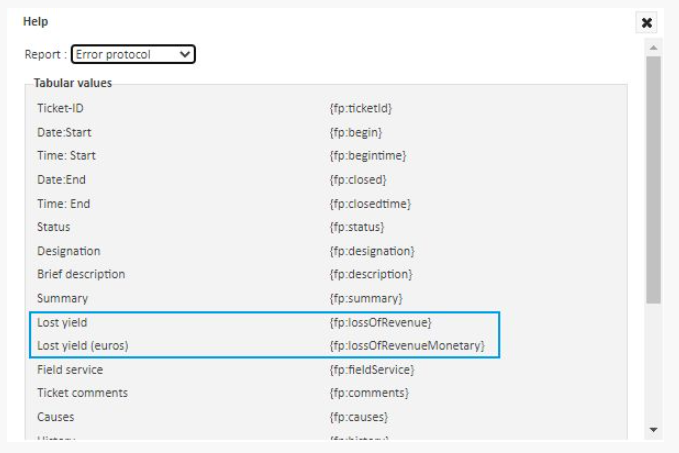
Task: Open the Report dropdown
Action: coord(133,54)
